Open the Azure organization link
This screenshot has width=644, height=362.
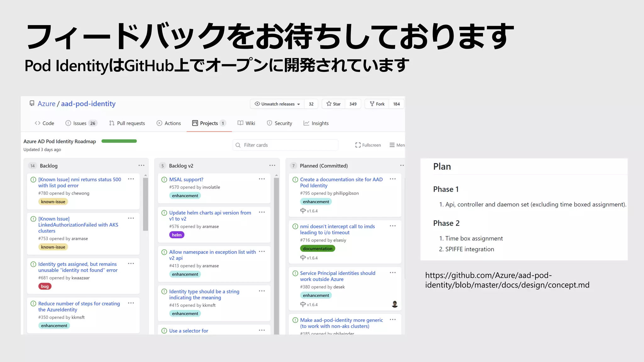(x=47, y=104)
